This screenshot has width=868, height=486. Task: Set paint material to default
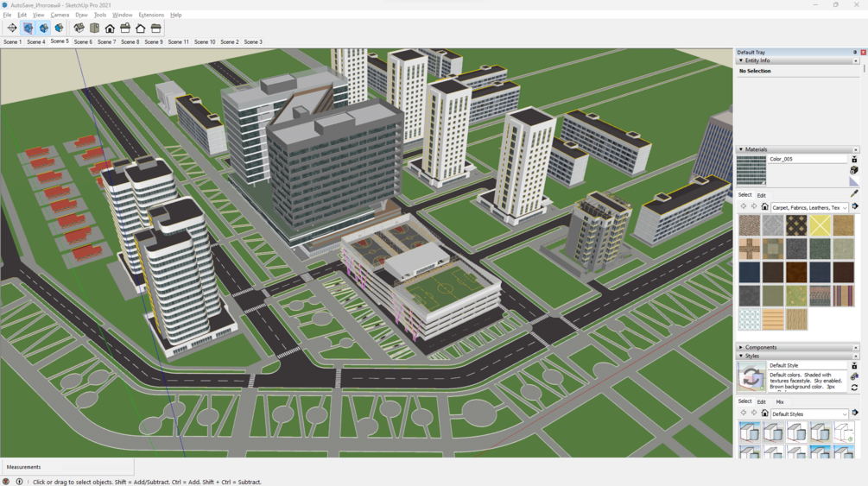854,181
